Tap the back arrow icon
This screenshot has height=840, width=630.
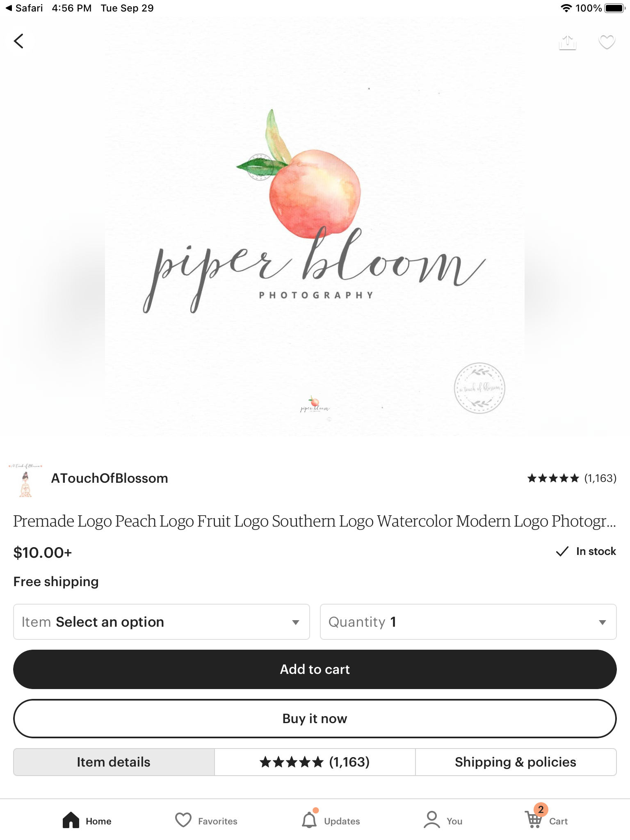[x=19, y=41]
